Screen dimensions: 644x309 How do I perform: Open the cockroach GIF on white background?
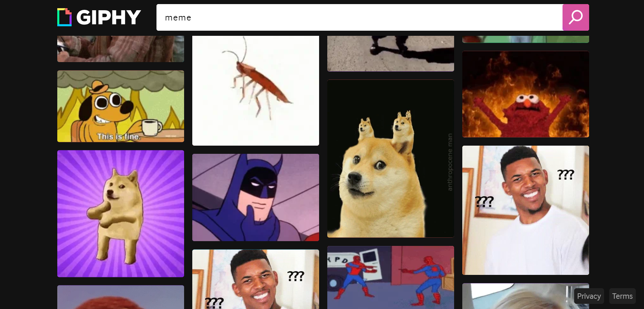256,90
